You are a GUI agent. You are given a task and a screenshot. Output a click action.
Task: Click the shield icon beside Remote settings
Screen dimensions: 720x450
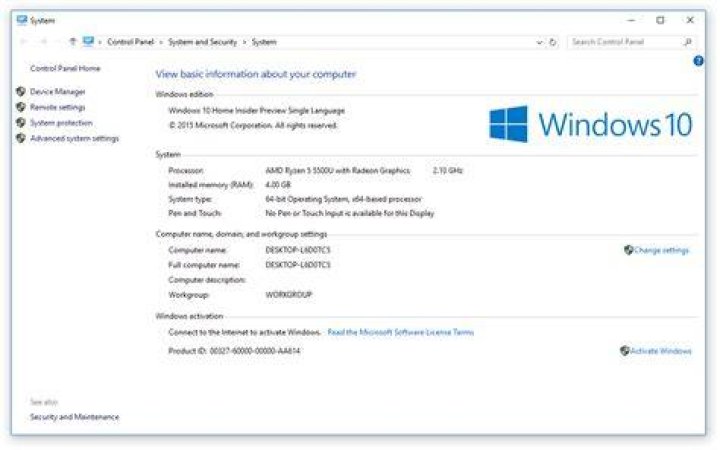(x=21, y=107)
